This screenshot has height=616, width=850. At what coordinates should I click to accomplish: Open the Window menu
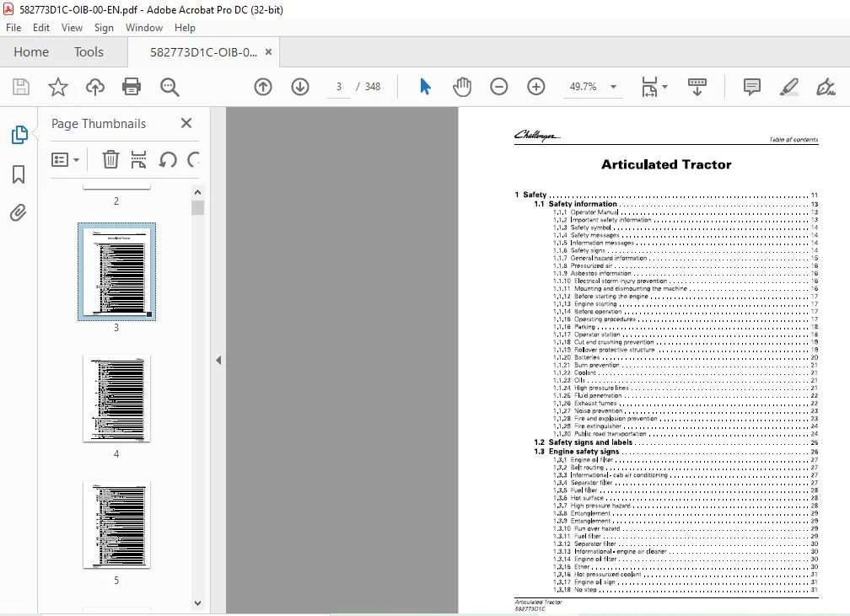(x=144, y=28)
